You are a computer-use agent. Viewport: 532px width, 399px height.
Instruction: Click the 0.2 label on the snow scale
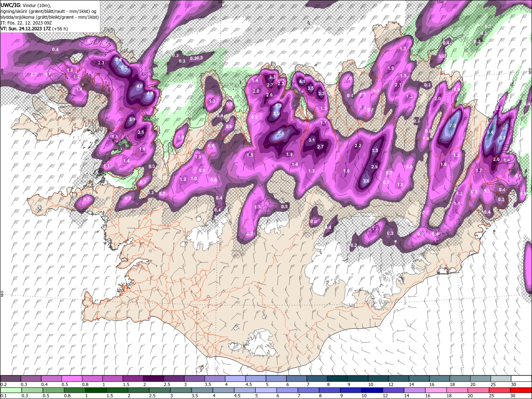point(3,384)
